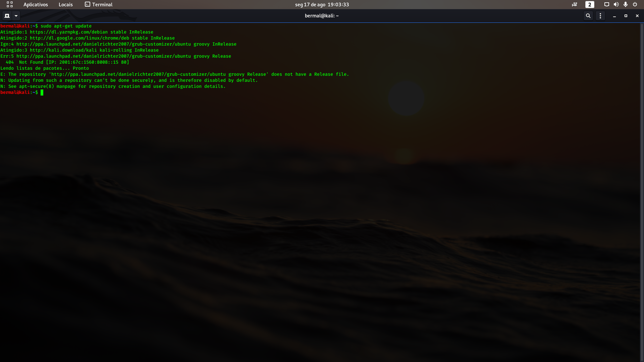This screenshot has height=362, width=644.
Task: Maximize the terminal window
Action: 626,16
